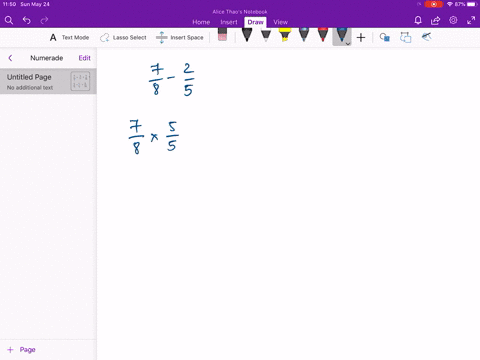Click the screen recording indicator
480x360 pixels.
coord(434,4)
